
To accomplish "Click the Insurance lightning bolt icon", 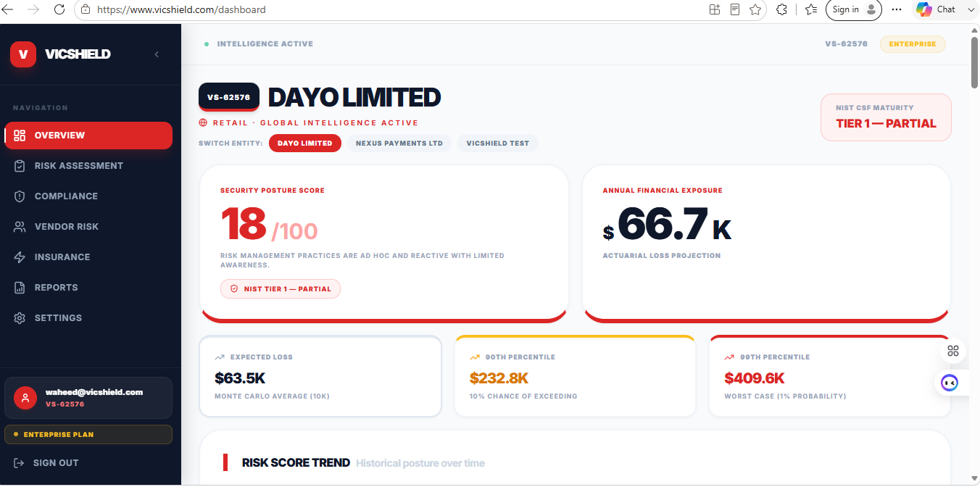I will point(20,257).
